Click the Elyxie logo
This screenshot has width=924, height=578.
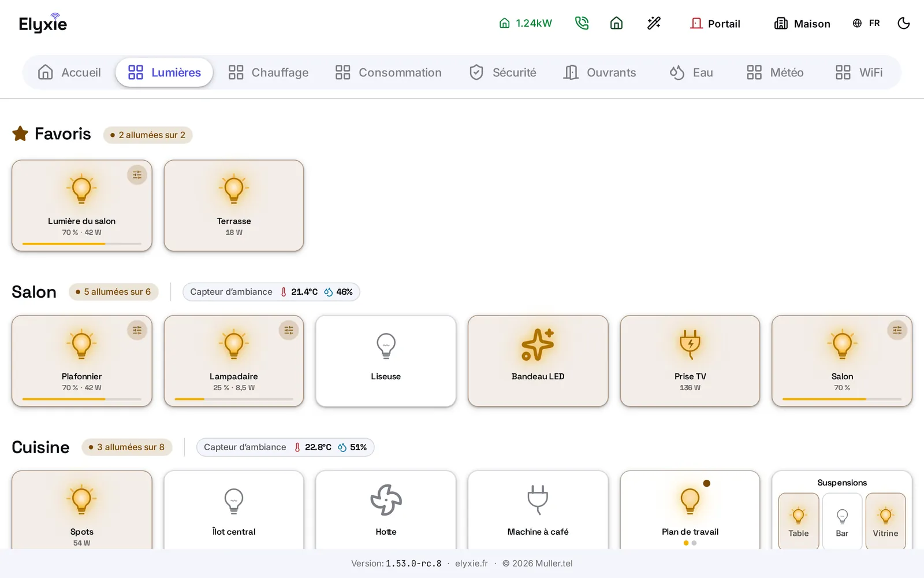[43, 23]
